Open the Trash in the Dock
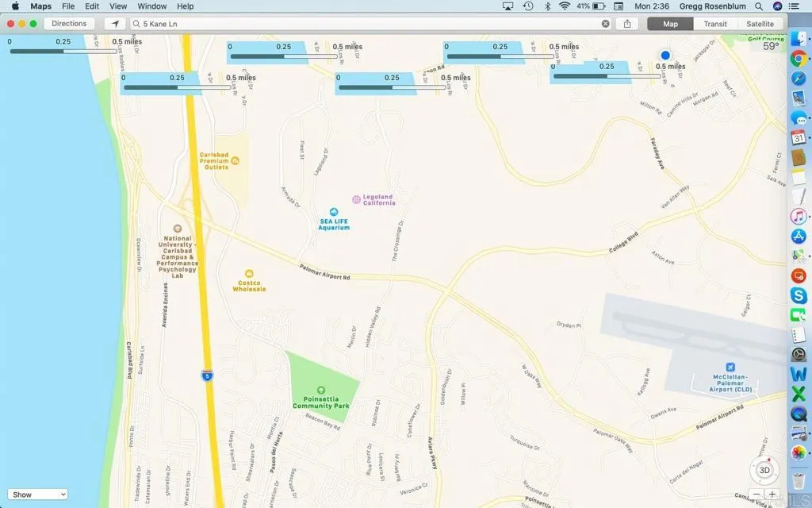The height and width of the screenshot is (508, 812). click(799, 480)
